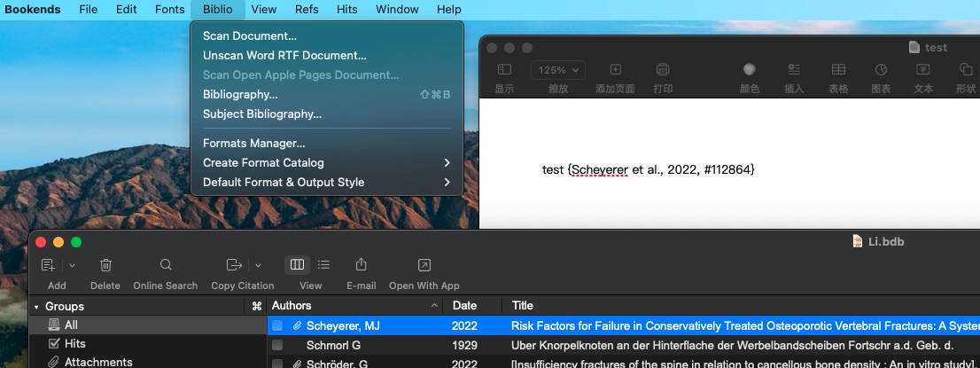The width and height of the screenshot is (980, 368).
Task: Open the Refs menu
Action: tap(307, 10)
